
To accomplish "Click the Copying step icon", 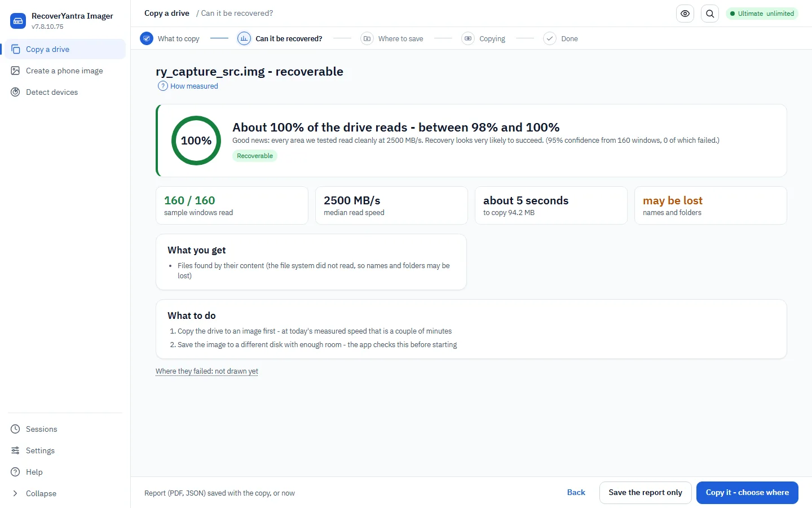I will pos(468,38).
